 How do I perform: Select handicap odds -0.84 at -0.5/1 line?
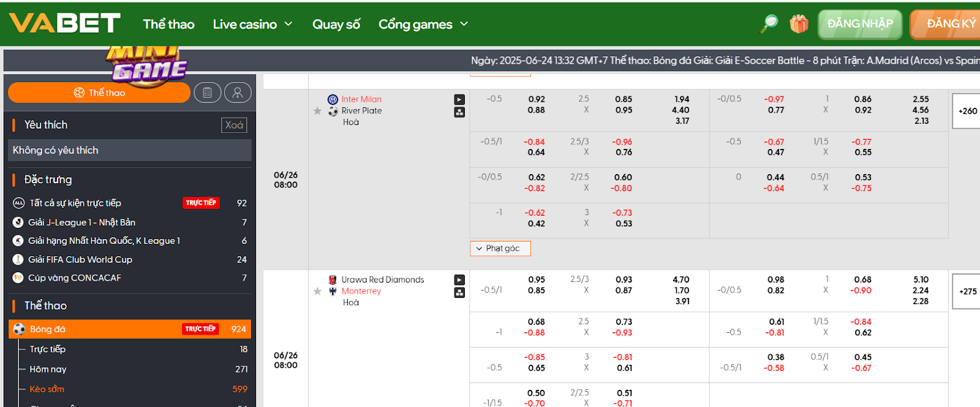(x=534, y=142)
